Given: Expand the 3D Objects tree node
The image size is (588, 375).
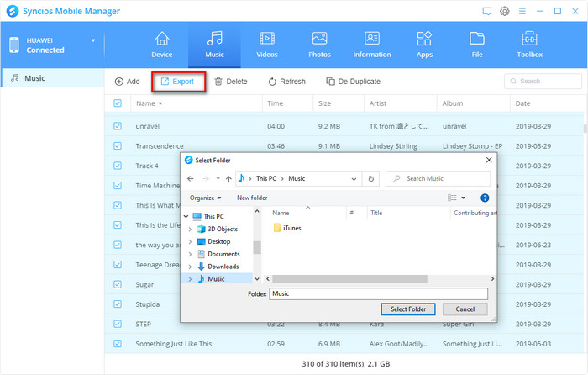Looking at the screenshot, I should pos(190,229).
